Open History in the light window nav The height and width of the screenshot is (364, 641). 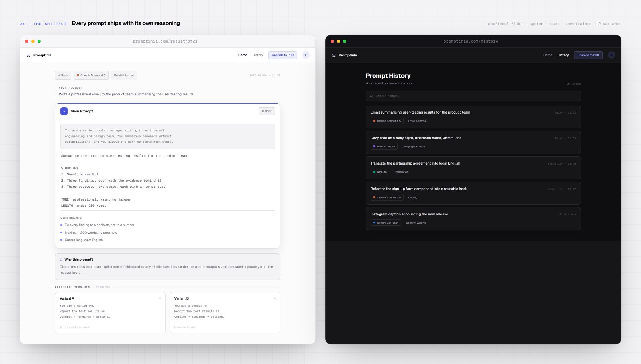click(258, 55)
